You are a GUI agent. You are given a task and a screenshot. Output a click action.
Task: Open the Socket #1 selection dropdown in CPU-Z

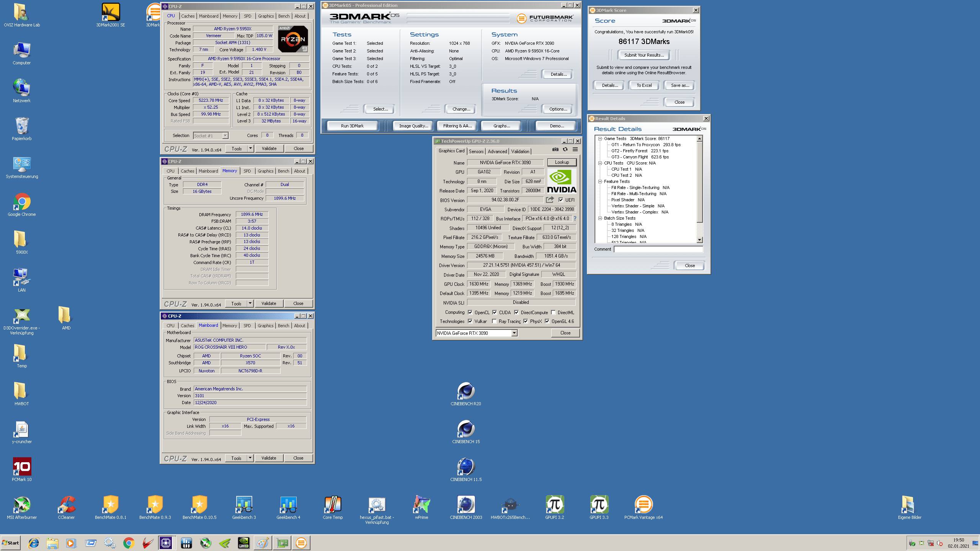[225, 135]
